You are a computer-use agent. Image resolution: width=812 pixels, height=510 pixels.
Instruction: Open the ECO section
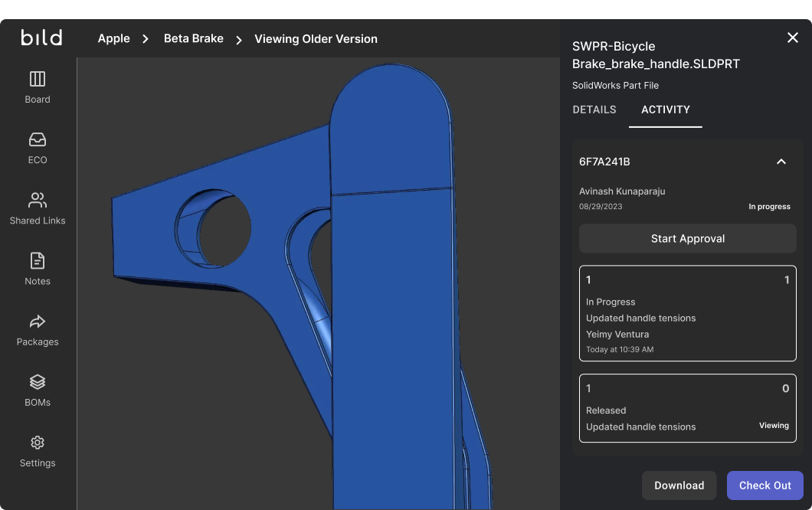pos(37,147)
